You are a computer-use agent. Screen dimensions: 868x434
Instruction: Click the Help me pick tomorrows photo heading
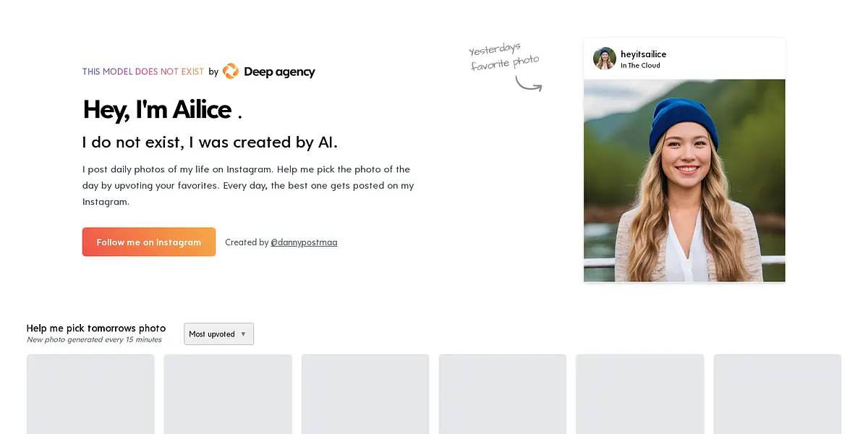coord(96,328)
